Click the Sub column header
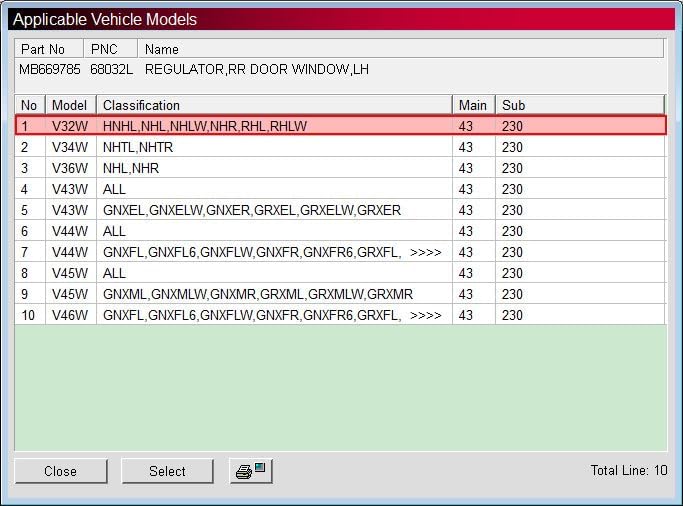The height and width of the screenshot is (506, 683). tap(580, 105)
